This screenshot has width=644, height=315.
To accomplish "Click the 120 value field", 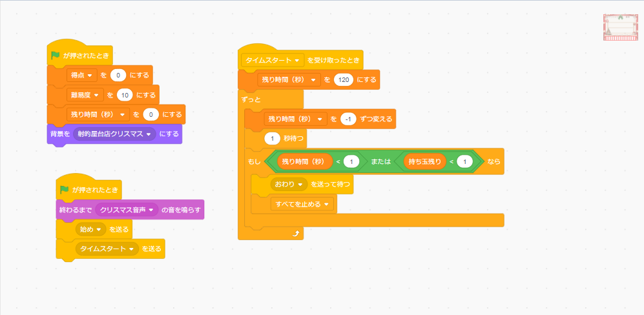I will tap(344, 79).
